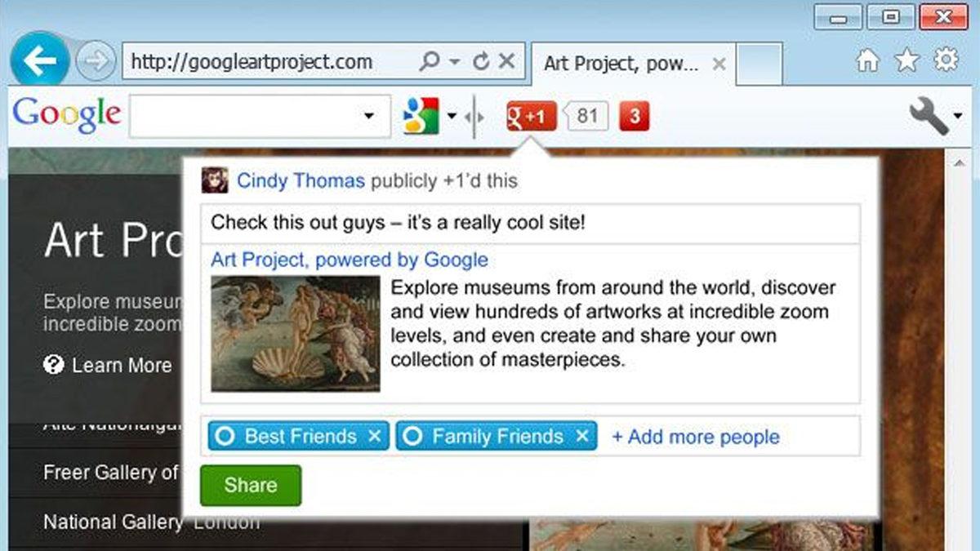Screen dimensions: 980x551
Task: Click the refresh icon in address bar
Action: pyautogui.click(x=482, y=61)
